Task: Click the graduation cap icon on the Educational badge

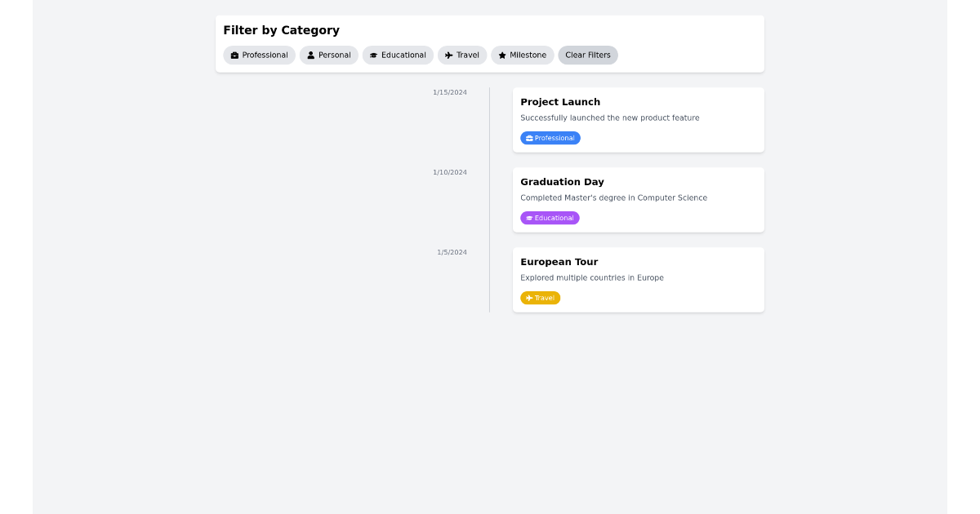Action: click(x=528, y=218)
